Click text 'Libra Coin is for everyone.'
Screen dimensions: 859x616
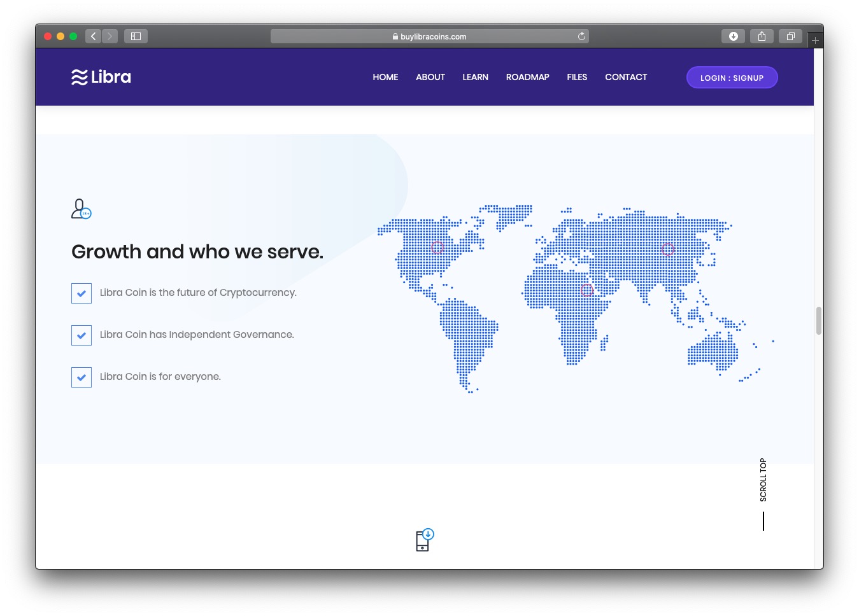click(160, 377)
